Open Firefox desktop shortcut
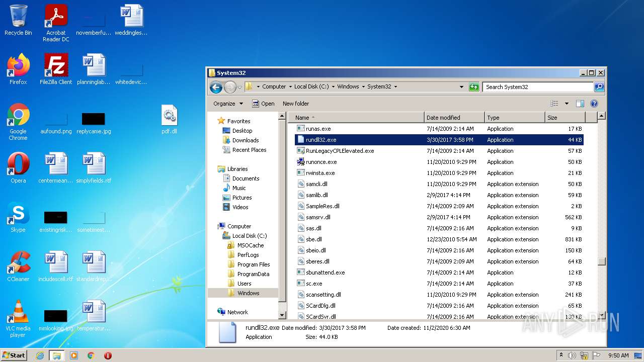Image resolution: width=644 pixels, height=362 pixels. pos(18,69)
